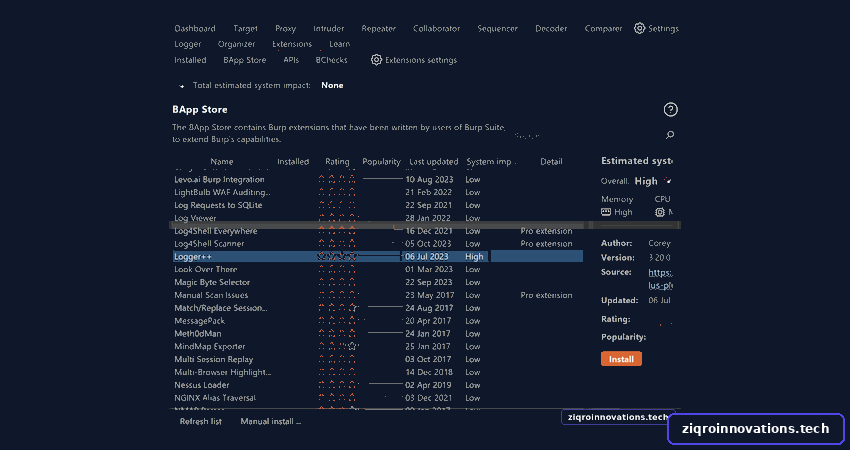Expand the total estimated system impact arrow
Screen dimensions: 850x450
point(182,86)
